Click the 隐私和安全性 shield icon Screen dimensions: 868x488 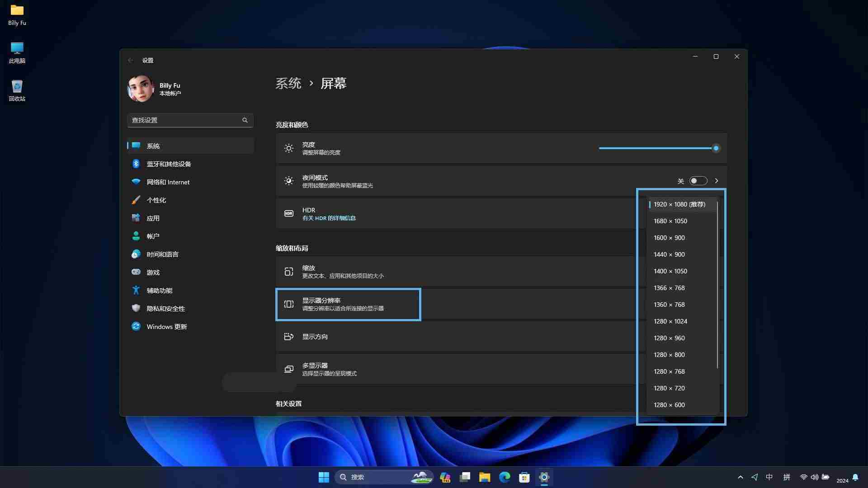coord(136,309)
